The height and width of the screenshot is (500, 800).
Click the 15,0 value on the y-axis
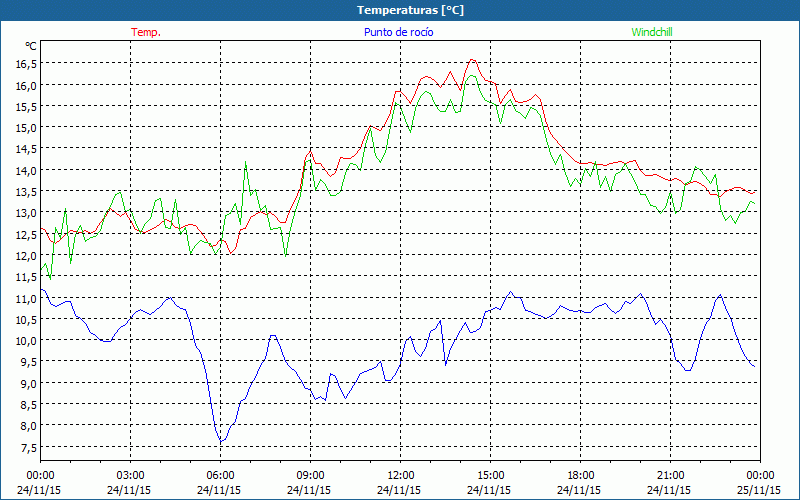click(27, 128)
